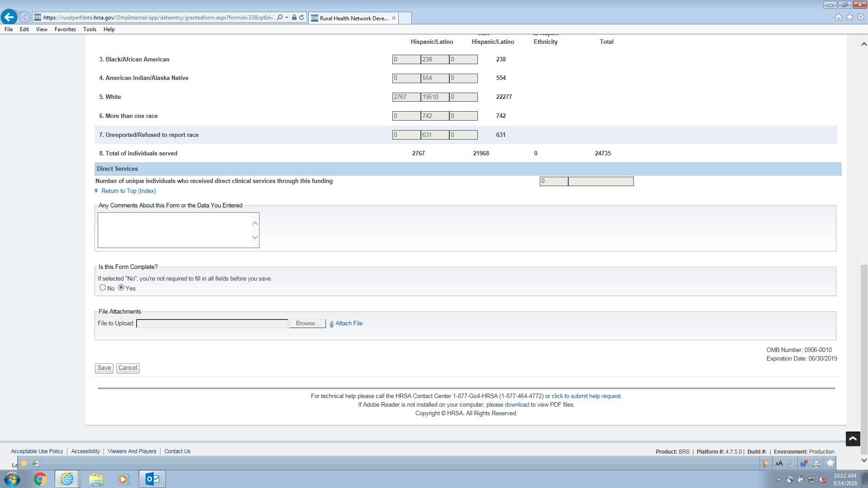This screenshot has width=868, height=488.
Task: Click the comments text area
Action: point(175,230)
